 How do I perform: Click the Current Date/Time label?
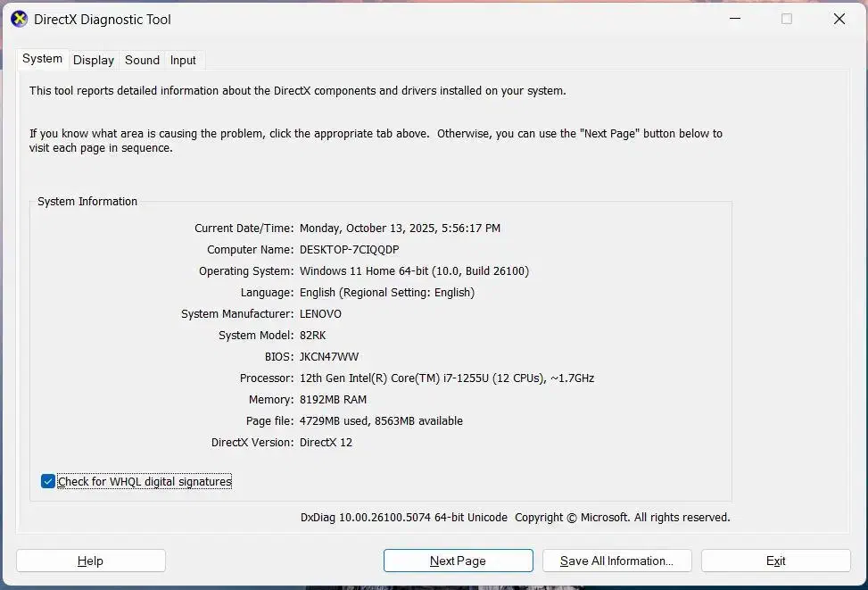(244, 229)
